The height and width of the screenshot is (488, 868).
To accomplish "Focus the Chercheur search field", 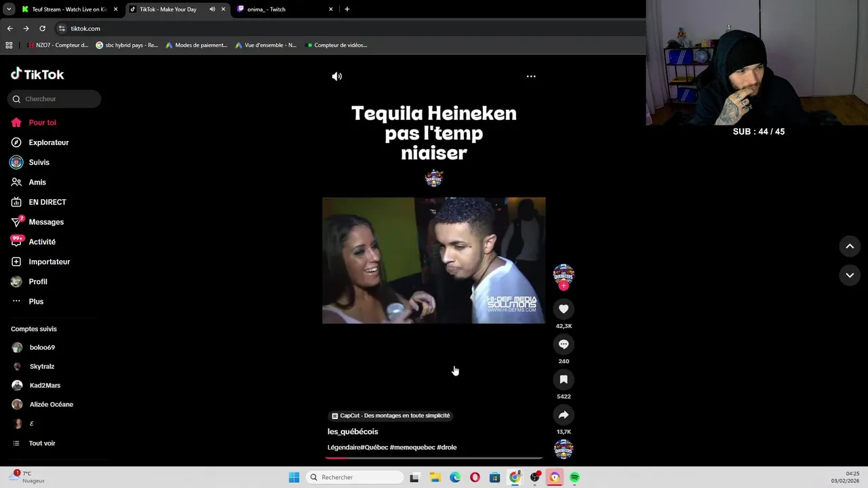I will click(54, 99).
